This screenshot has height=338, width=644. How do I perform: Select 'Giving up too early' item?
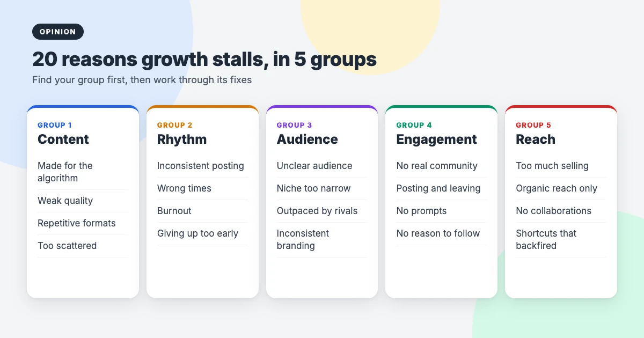click(x=202, y=233)
